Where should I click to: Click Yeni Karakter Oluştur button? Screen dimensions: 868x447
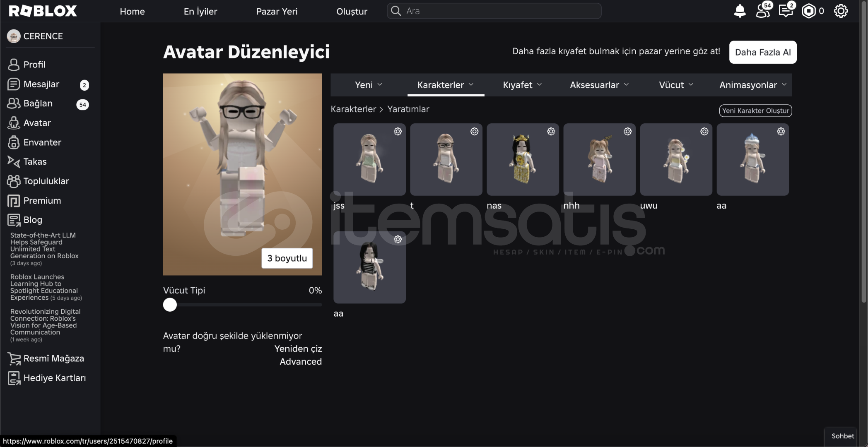click(755, 111)
